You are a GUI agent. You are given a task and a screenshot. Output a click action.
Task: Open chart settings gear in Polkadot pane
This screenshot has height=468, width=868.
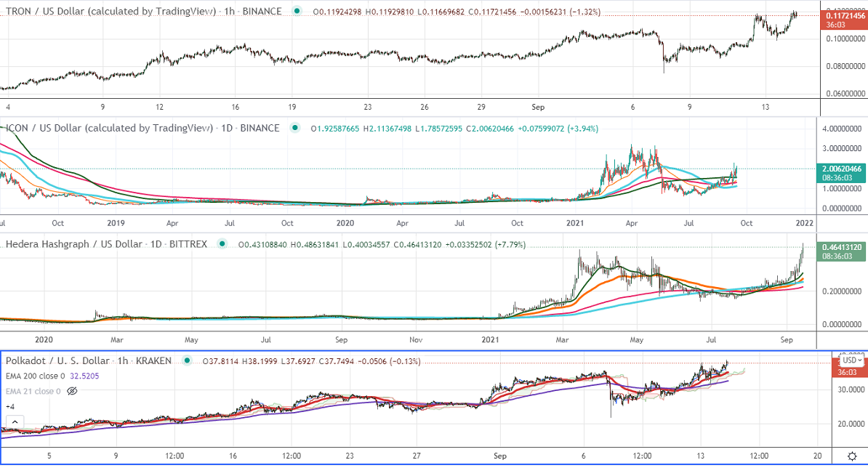pos(853,456)
